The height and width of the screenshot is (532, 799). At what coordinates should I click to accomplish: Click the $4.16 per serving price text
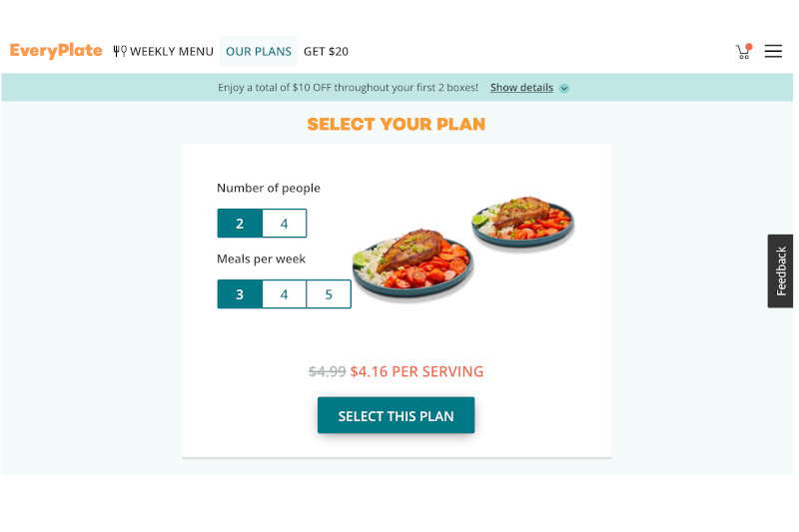point(416,371)
